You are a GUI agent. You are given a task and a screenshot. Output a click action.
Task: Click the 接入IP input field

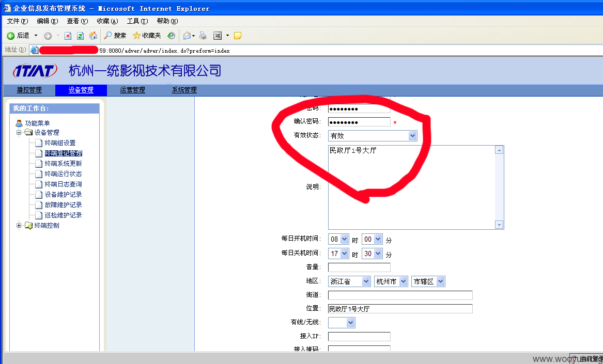pos(359,336)
